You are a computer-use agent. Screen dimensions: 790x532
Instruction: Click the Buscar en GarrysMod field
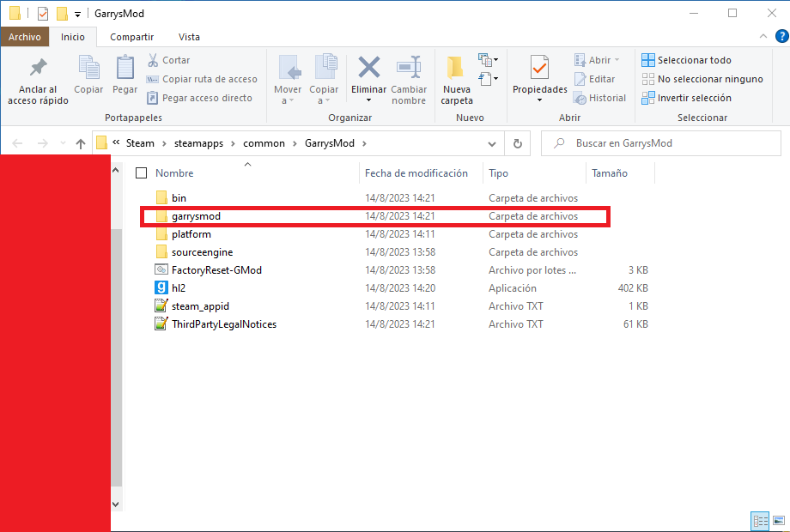660,143
